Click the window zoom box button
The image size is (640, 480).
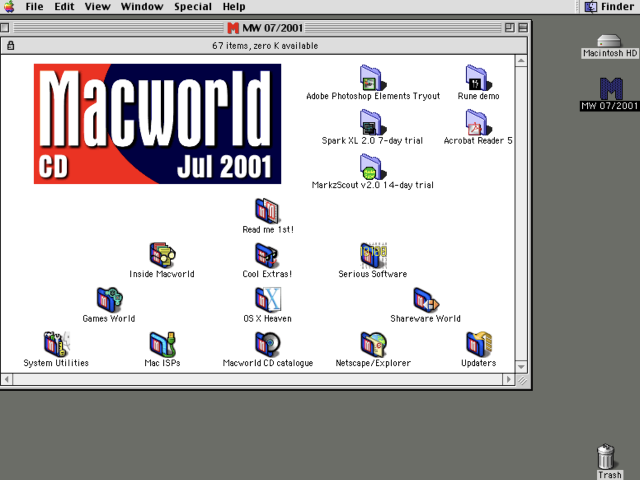[509, 28]
